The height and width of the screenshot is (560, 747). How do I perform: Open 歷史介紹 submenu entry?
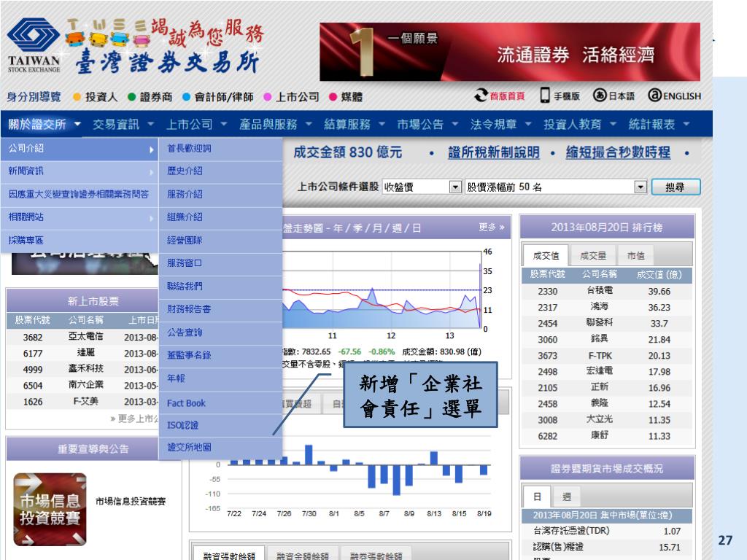tap(220, 171)
